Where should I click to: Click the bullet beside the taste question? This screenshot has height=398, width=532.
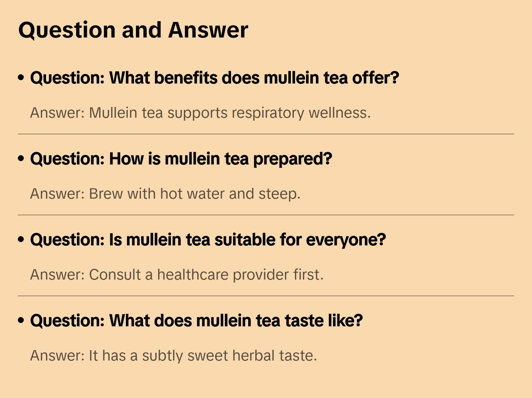[21, 320]
